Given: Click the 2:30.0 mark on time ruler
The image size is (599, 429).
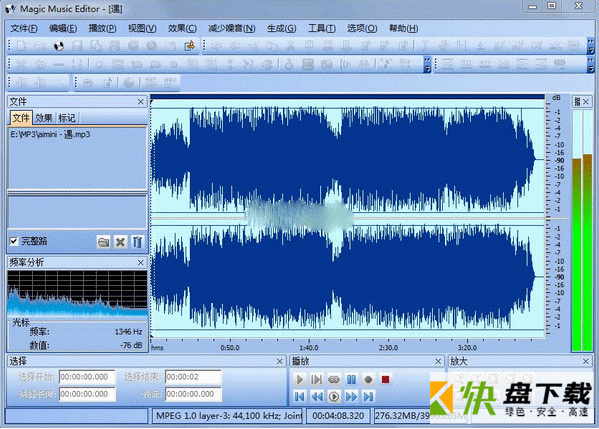Looking at the screenshot, I should (x=388, y=348).
